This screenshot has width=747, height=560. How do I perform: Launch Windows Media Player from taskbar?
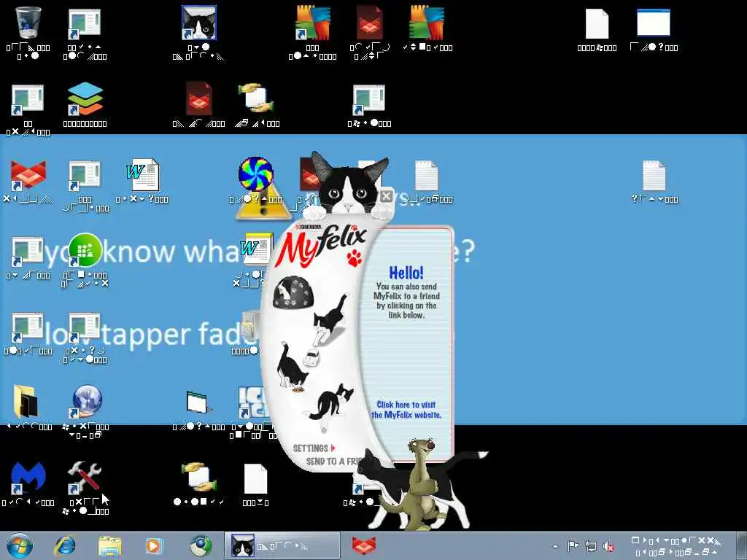[x=154, y=545]
